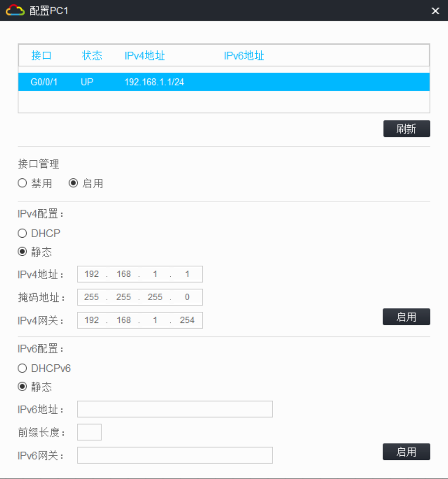Select the 禁用 interface radio button
This screenshot has width=448, height=479.
pyautogui.click(x=22, y=183)
